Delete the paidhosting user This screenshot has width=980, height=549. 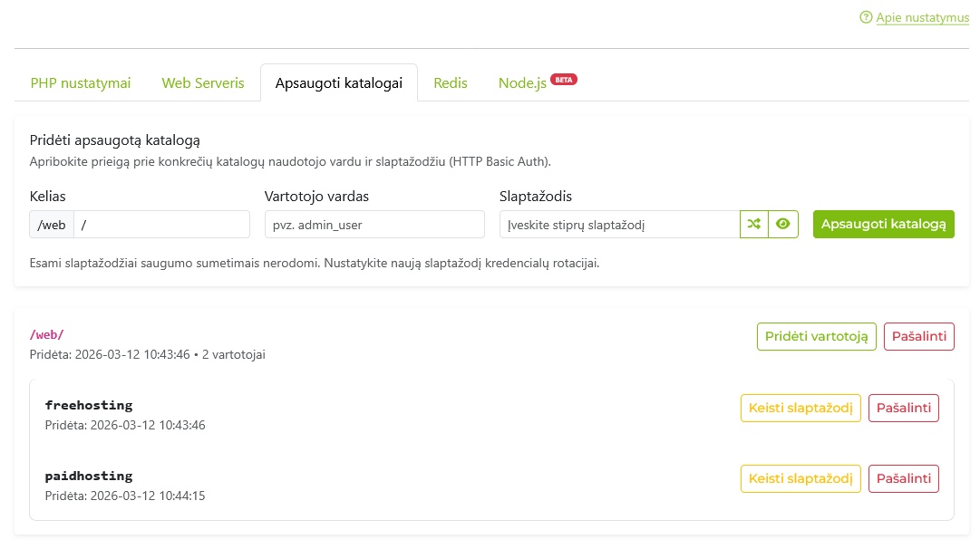point(904,478)
